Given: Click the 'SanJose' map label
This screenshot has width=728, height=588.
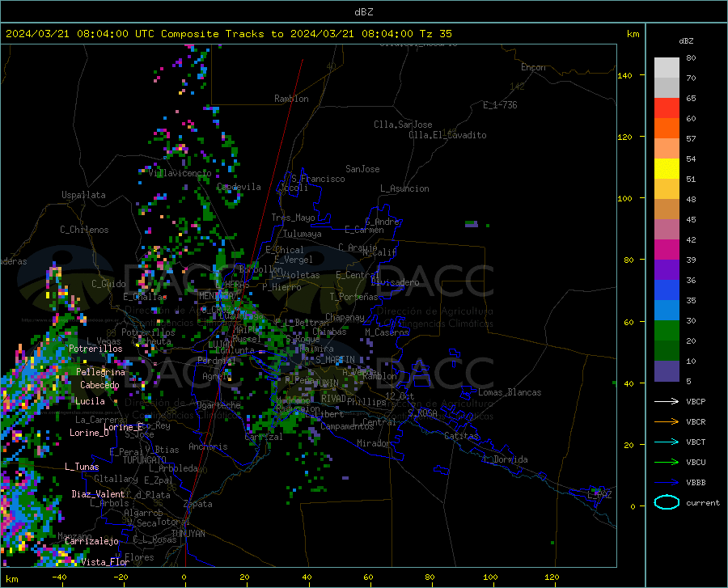Looking at the screenshot, I should 362,169.
